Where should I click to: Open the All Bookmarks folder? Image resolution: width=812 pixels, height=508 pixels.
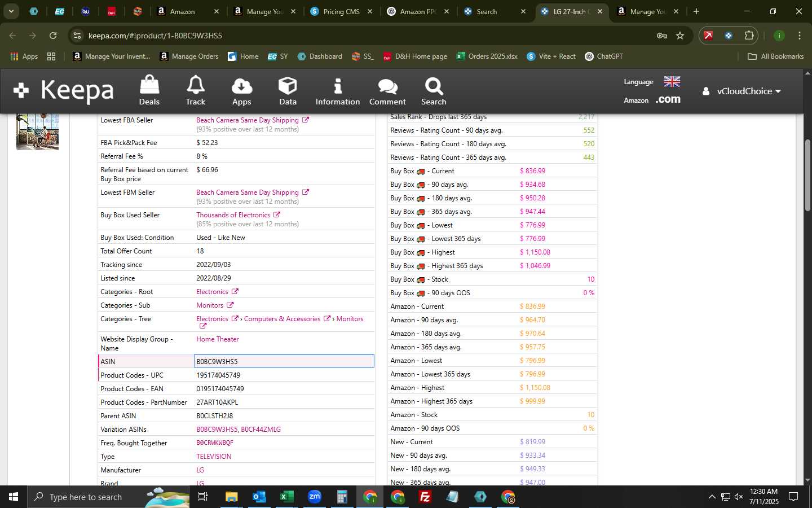775,56
